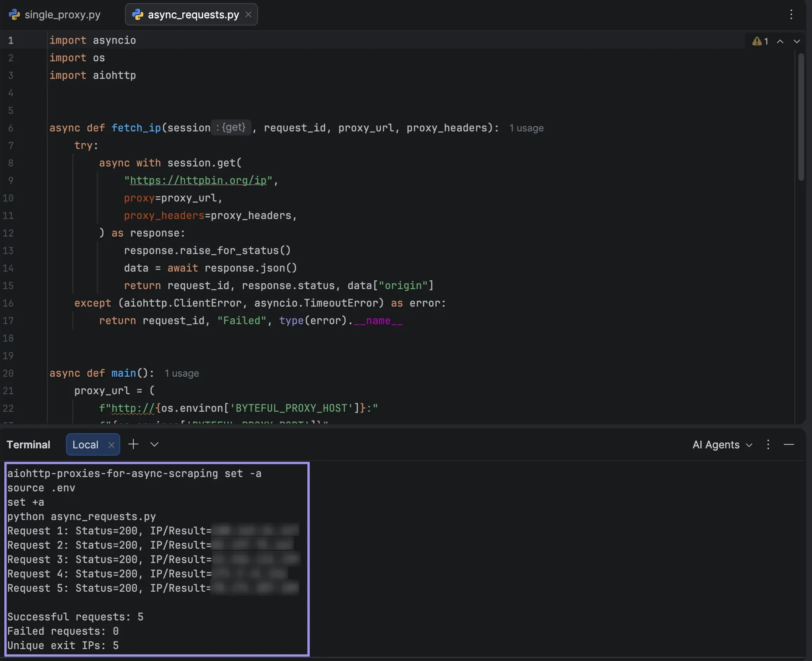Click the main function name on line 20
Viewport: 812px width, 661px height.
tap(123, 373)
